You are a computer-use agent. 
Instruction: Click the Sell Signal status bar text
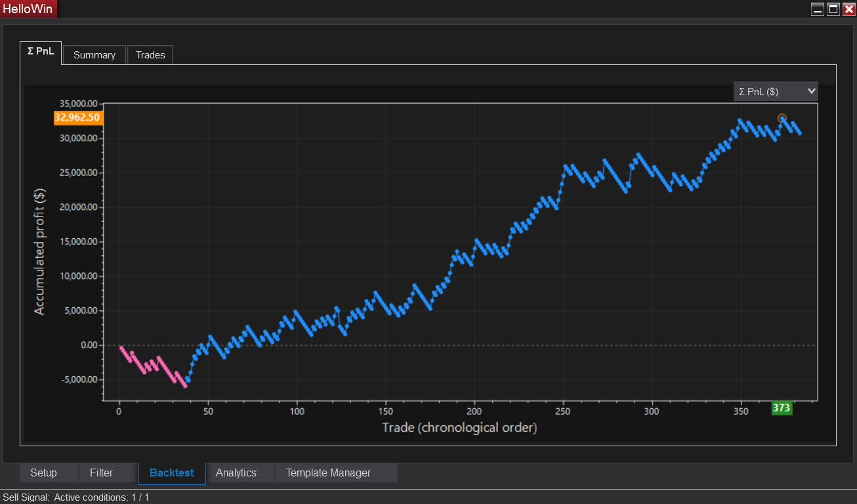pos(76,497)
